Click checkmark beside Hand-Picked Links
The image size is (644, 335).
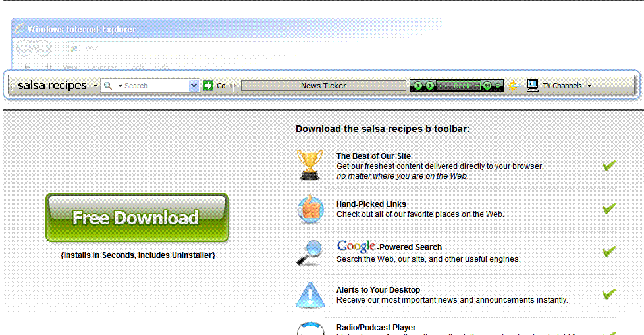pyautogui.click(x=609, y=208)
